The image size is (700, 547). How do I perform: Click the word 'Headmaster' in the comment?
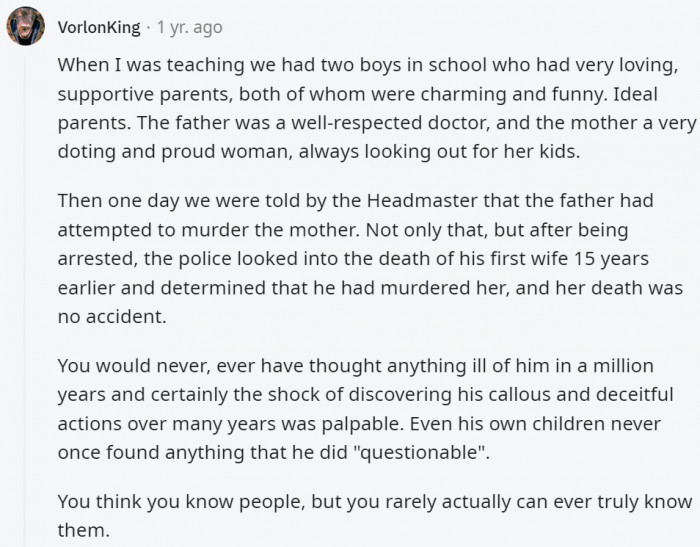tap(422, 200)
